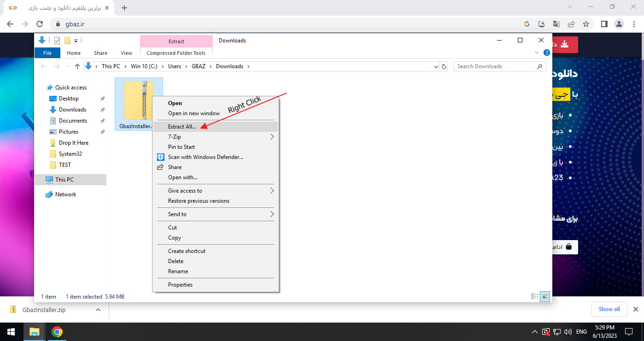Open the View ribbon tab

(x=126, y=53)
